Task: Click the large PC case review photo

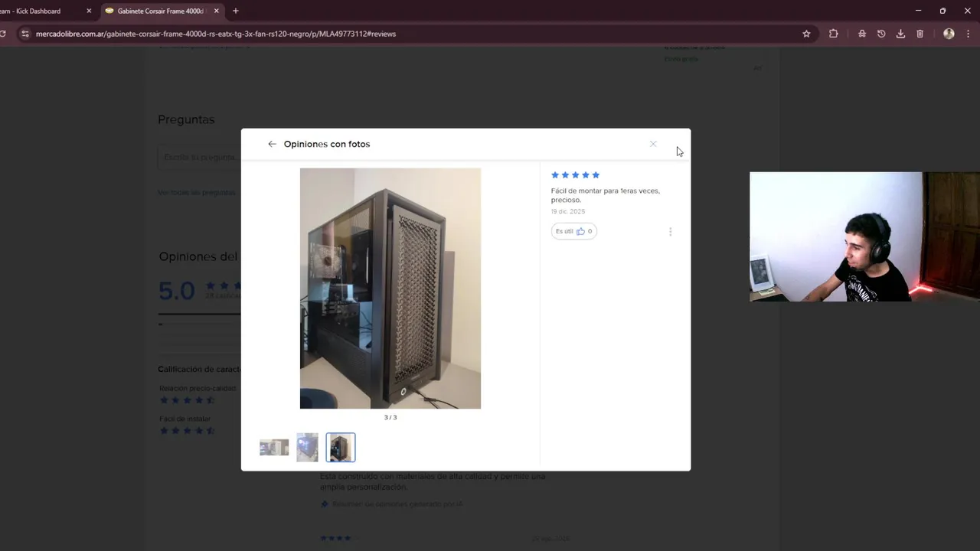Action: tap(390, 289)
